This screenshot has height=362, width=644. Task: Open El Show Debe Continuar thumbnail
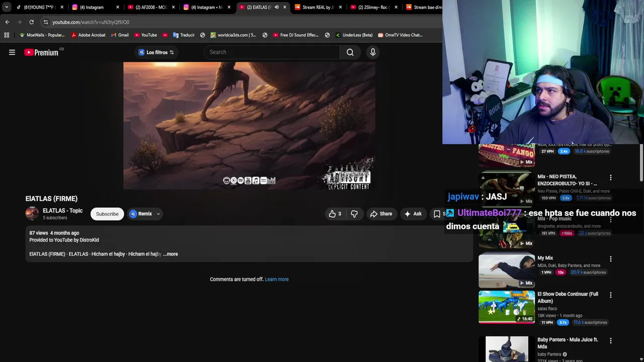(507, 307)
